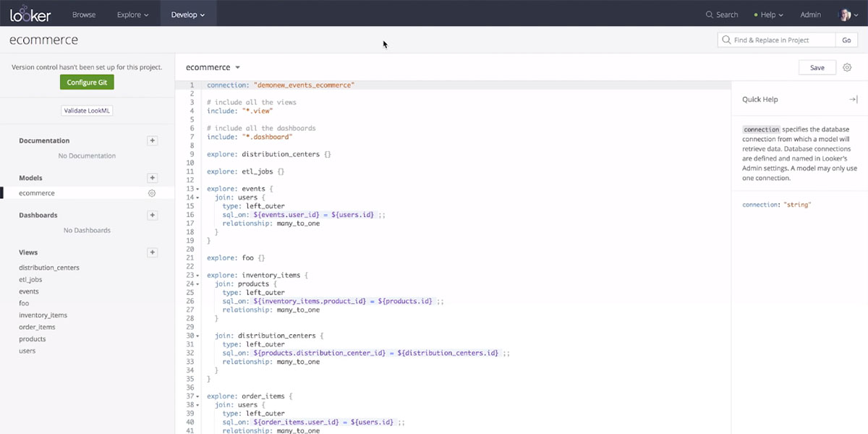Image resolution: width=868 pixels, height=434 pixels.
Task: Open editor settings gear next to Save
Action: tap(847, 67)
